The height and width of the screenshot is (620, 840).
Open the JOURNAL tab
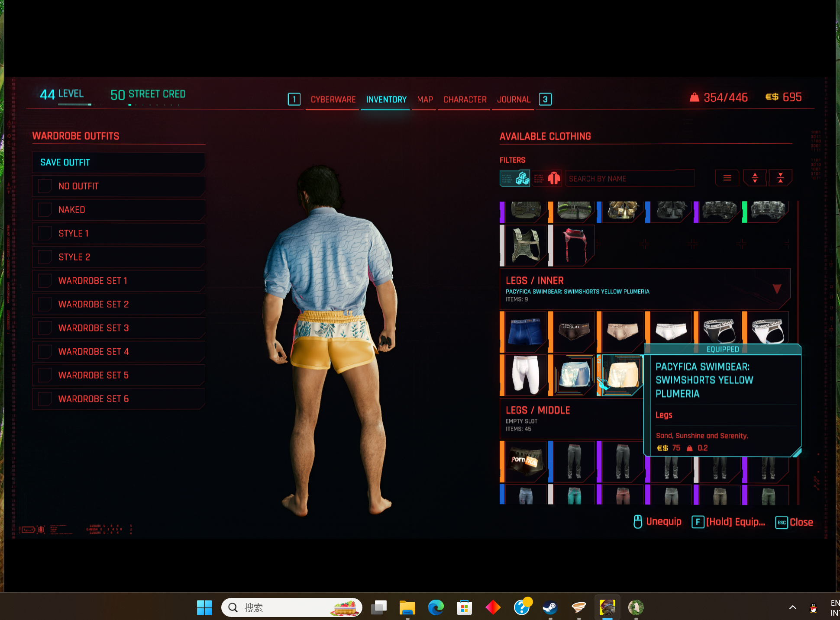514,100
